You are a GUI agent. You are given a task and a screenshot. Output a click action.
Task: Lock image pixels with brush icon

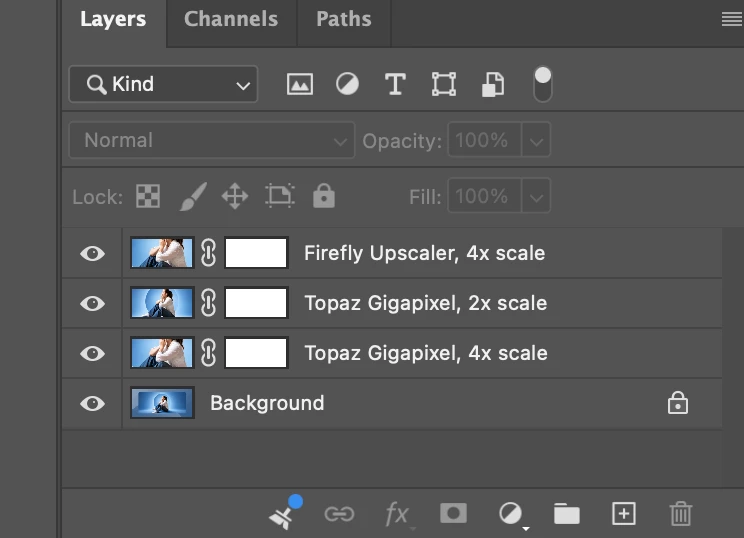[x=193, y=196]
